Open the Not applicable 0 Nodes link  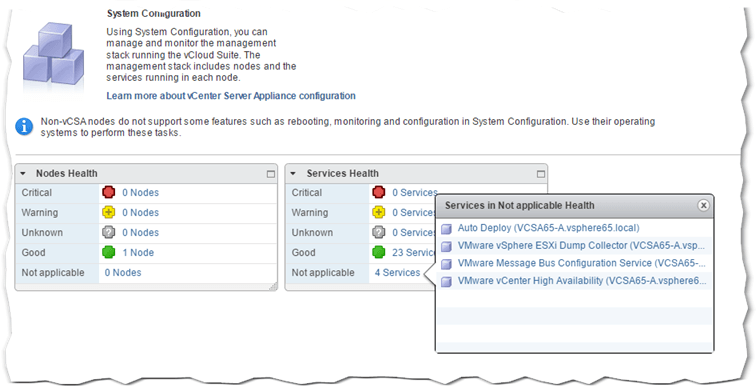[123, 272]
